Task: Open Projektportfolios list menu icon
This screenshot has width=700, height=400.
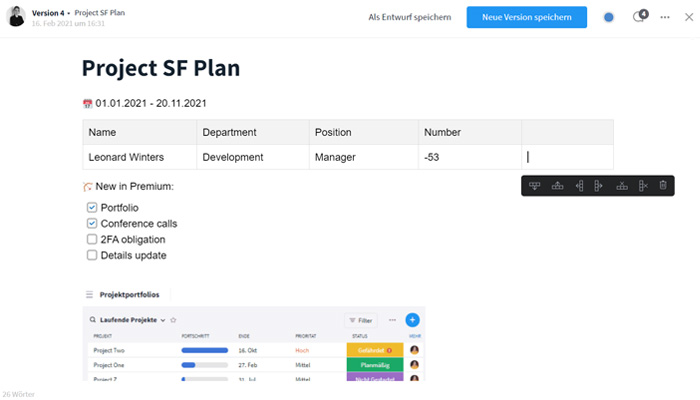Action: [89, 295]
